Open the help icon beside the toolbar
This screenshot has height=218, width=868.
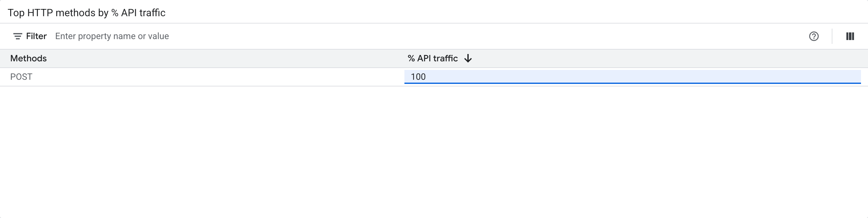pos(814,36)
